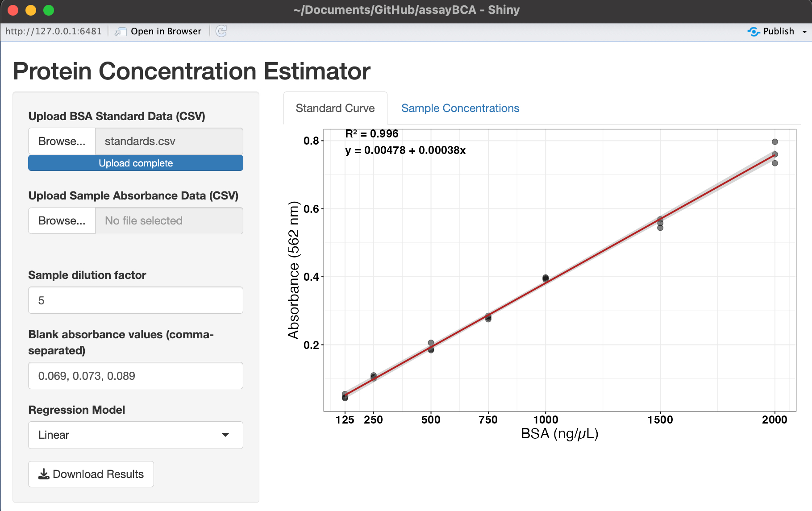The image size is (812, 511).
Task: Click the Sample dilution factor field
Action: click(x=135, y=300)
